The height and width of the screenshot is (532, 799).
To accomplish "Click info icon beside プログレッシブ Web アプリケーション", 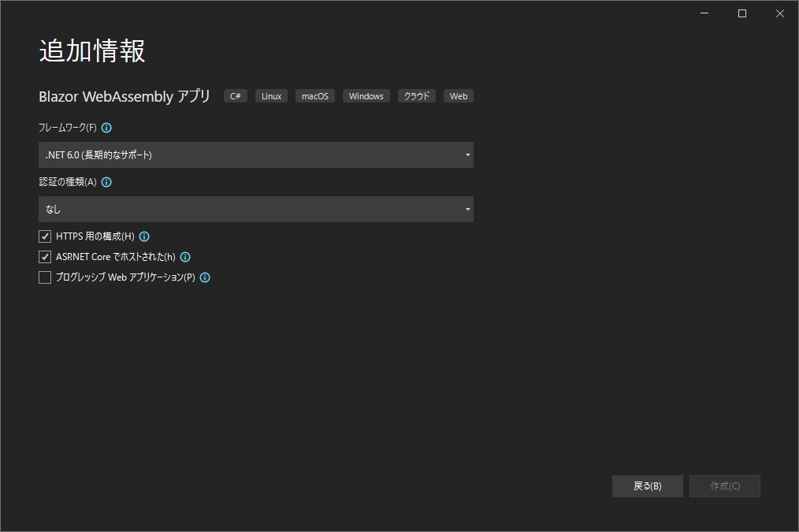I will (x=205, y=277).
